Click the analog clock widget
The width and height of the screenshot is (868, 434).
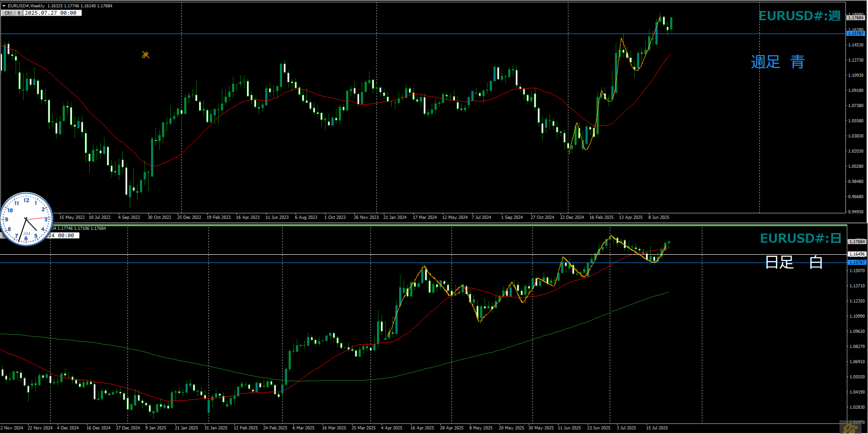point(26,219)
